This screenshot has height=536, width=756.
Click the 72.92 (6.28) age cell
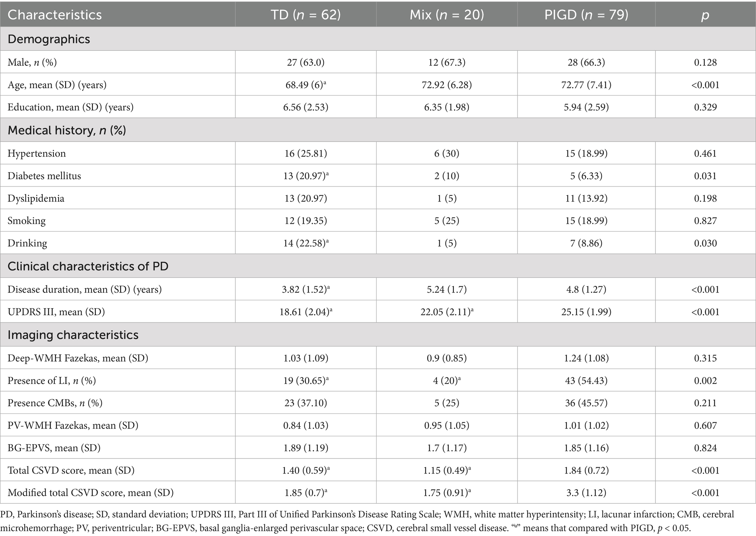coord(447,85)
